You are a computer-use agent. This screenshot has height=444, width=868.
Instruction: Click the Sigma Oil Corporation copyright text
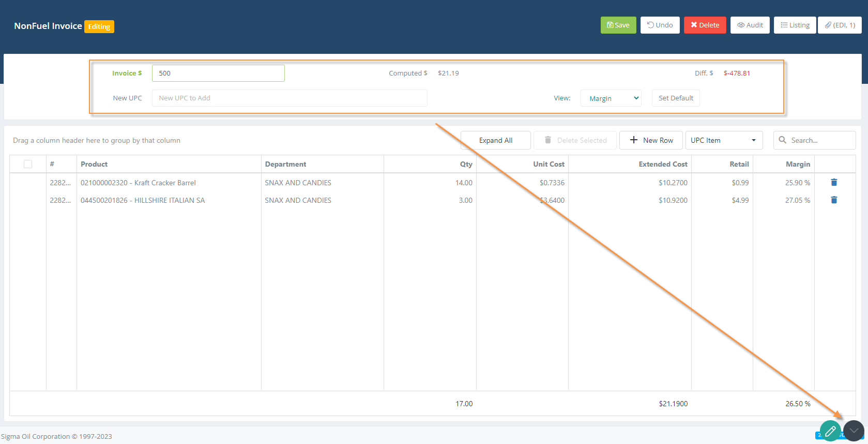tap(56, 436)
